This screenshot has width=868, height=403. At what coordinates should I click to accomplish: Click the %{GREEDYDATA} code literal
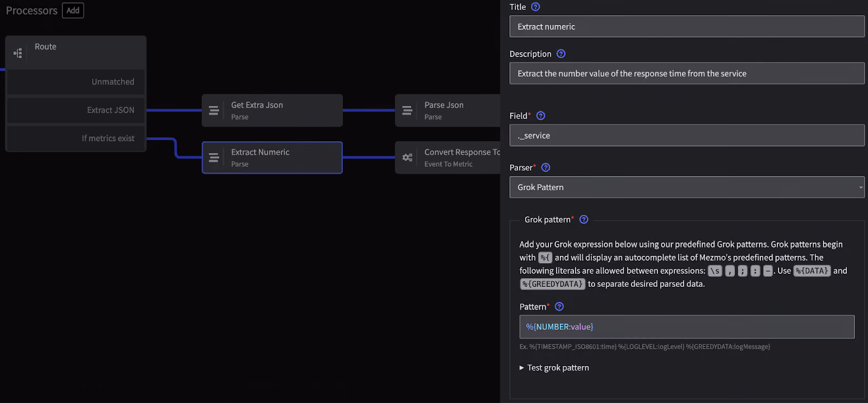tap(552, 284)
